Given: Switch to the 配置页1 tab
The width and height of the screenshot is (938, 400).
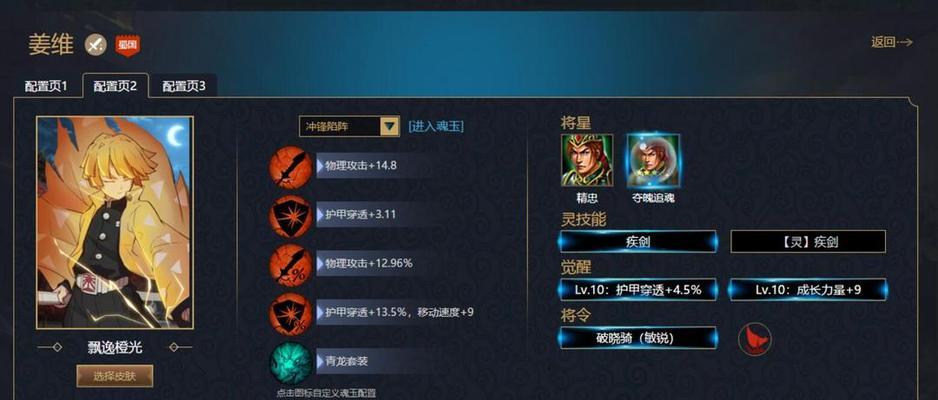Looking at the screenshot, I should coord(46,86).
